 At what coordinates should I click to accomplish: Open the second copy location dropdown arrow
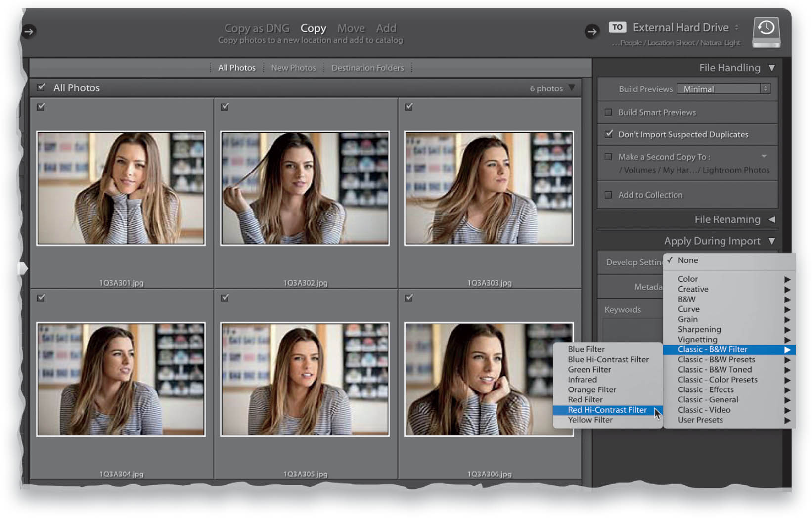[x=764, y=156]
